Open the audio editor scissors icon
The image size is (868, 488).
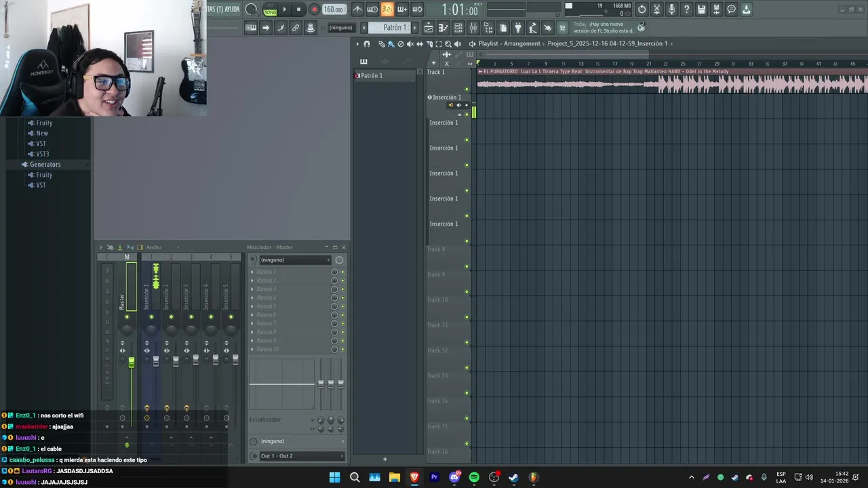pos(656,9)
